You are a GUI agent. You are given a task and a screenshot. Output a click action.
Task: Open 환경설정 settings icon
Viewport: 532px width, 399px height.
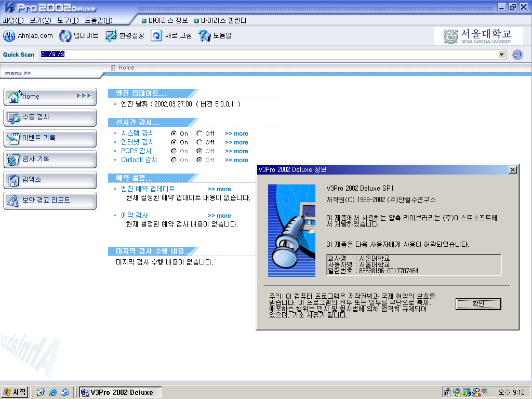coord(111,36)
